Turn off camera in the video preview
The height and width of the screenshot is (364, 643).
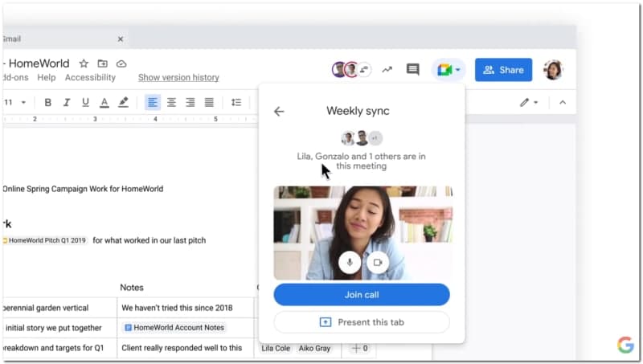[x=378, y=262]
